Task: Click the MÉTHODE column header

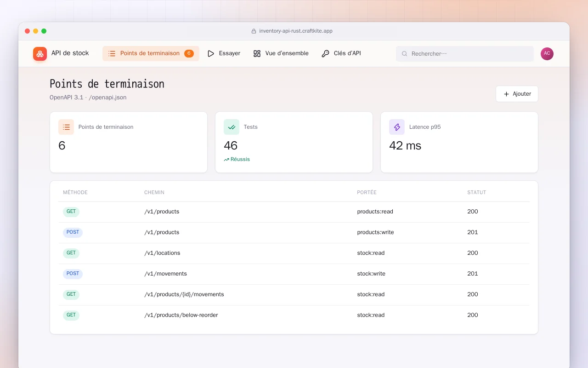Action: [x=75, y=193]
